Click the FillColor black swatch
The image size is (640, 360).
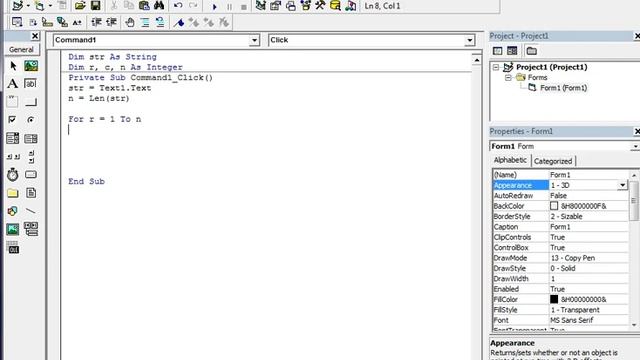pos(554,299)
